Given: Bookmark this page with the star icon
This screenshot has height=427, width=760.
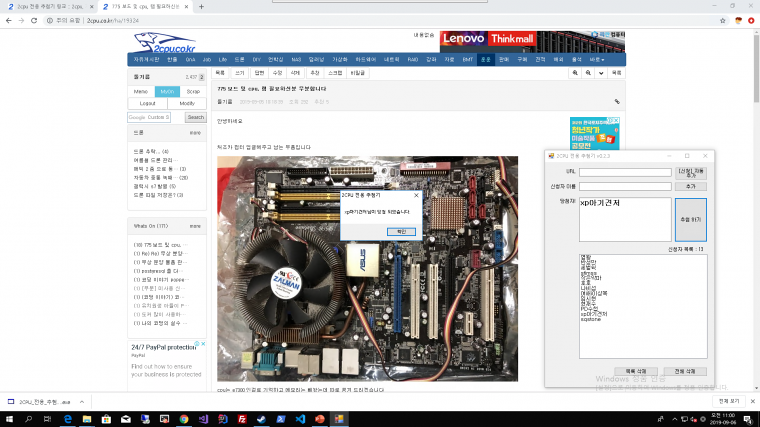Looking at the screenshot, I should (723, 21).
